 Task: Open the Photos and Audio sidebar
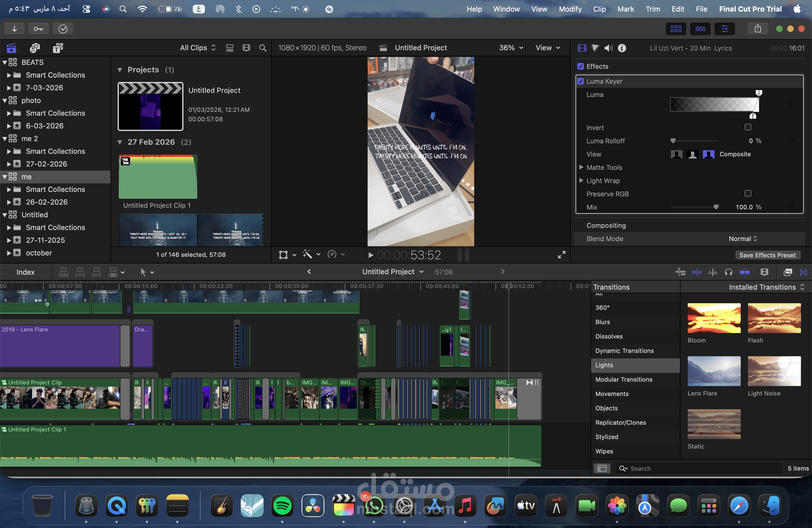[x=35, y=48]
